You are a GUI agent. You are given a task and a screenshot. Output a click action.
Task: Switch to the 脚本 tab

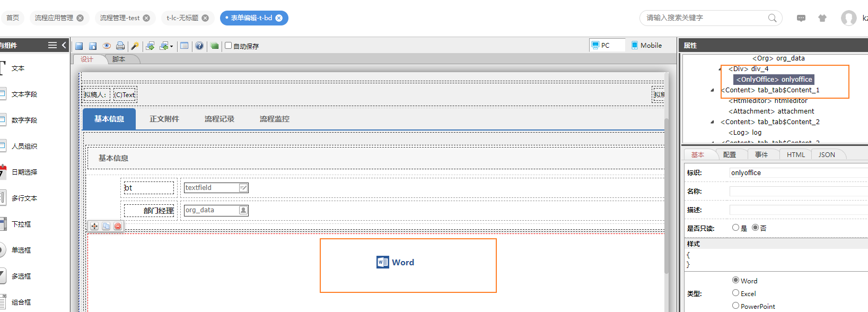tap(119, 59)
